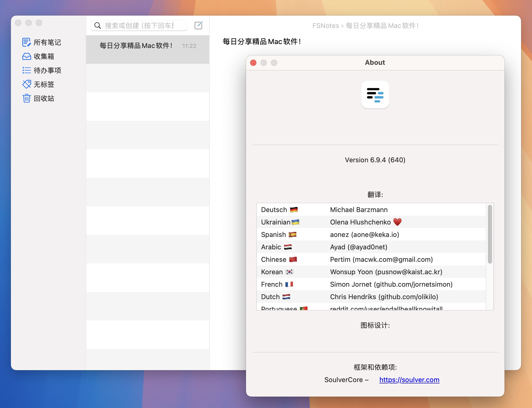Screen dimensions: 532x408
Task: Click the 11:22 timestamp on the note
Action: point(189,46)
